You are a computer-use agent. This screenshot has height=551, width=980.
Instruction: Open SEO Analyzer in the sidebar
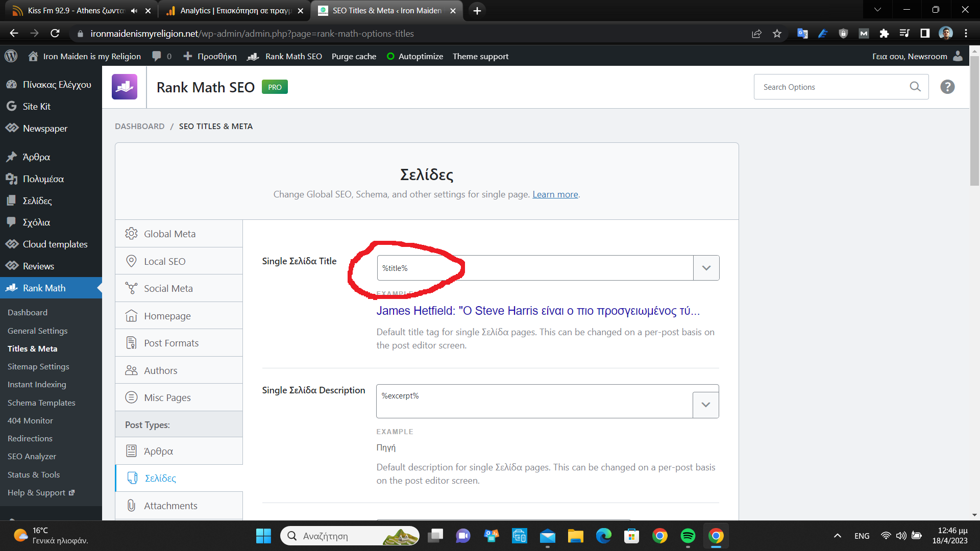(32, 456)
